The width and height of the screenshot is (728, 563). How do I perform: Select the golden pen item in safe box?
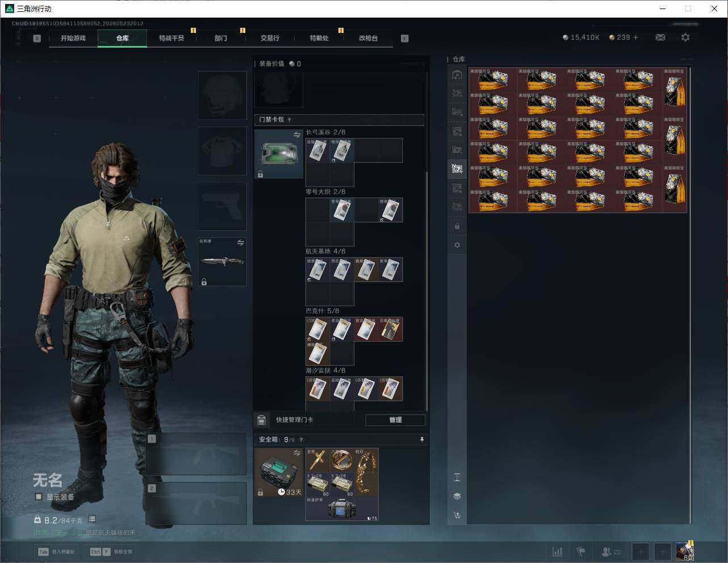pos(318,460)
